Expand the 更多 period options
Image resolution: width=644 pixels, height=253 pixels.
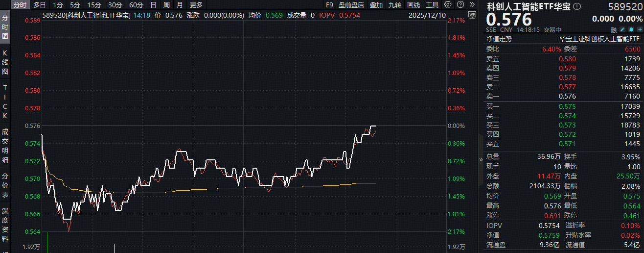pyautogui.click(x=196, y=5)
